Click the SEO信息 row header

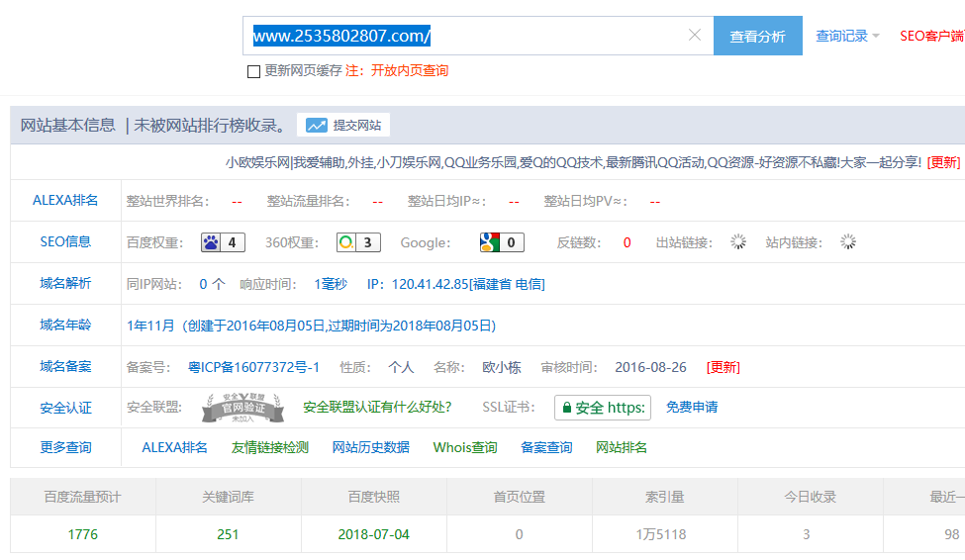click(x=65, y=241)
